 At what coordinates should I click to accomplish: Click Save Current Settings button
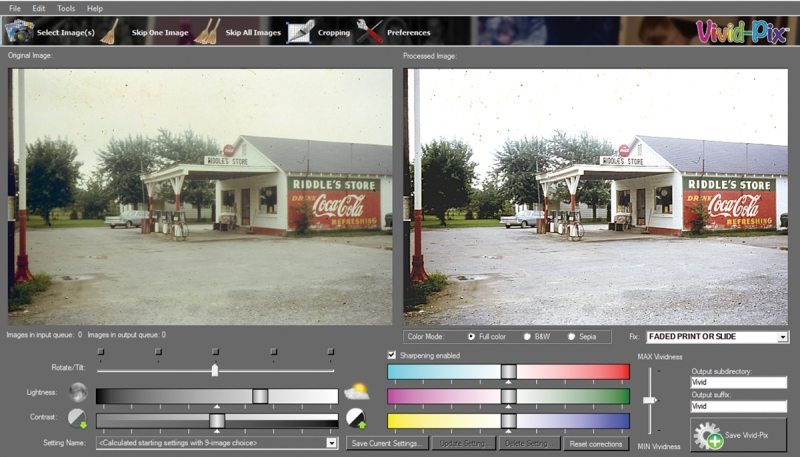click(388, 443)
